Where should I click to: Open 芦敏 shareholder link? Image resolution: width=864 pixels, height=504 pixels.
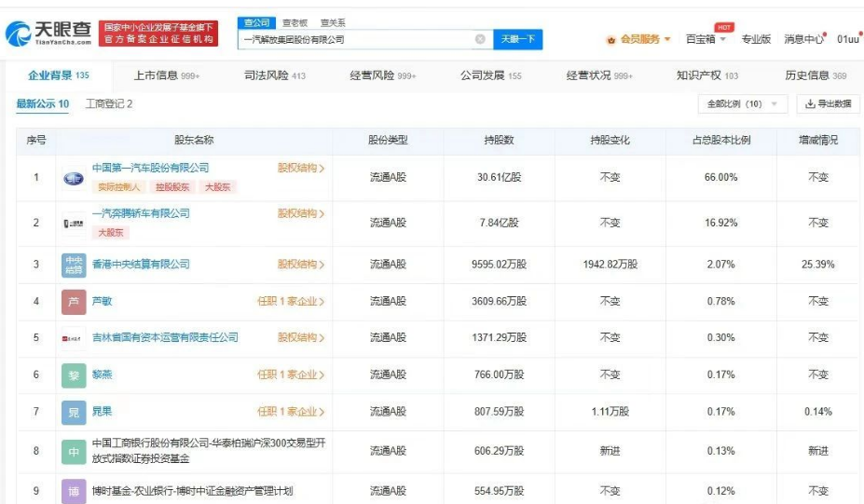pyautogui.click(x=102, y=301)
